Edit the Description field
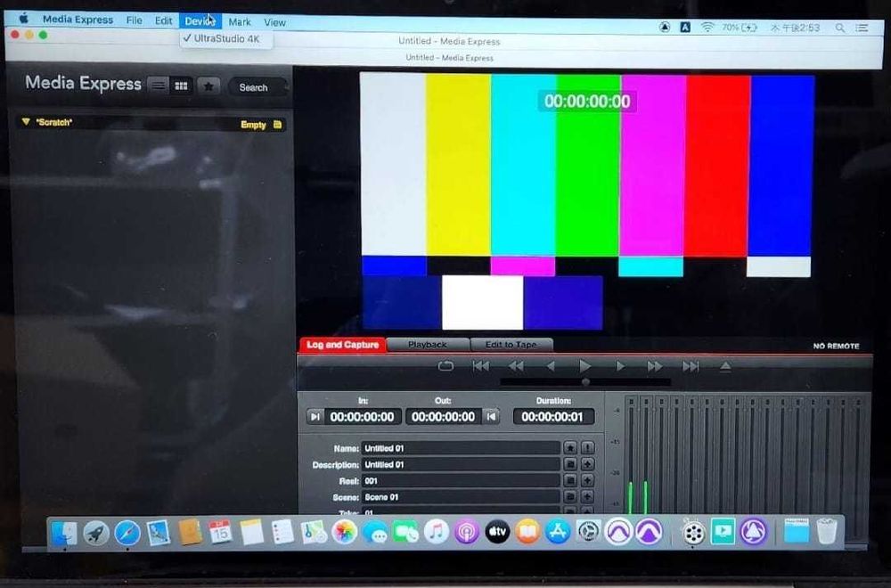Screen dimensions: 891x588 point(461,465)
